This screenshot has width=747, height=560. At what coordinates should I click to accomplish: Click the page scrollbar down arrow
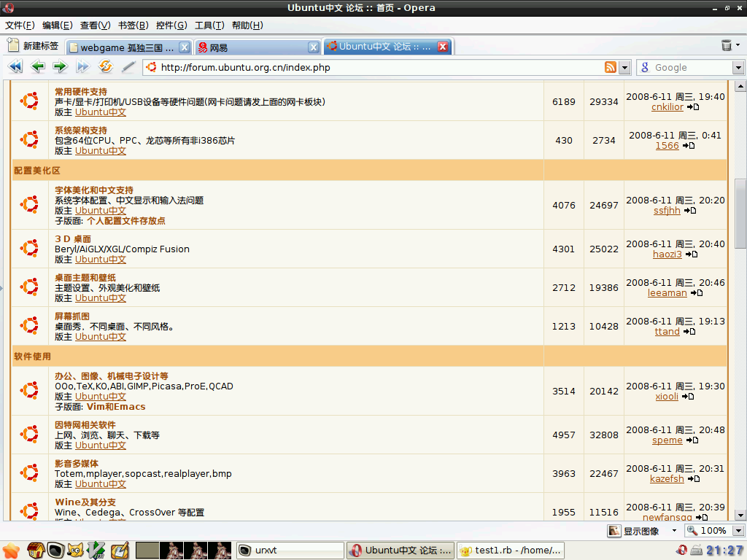click(x=740, y=516)
